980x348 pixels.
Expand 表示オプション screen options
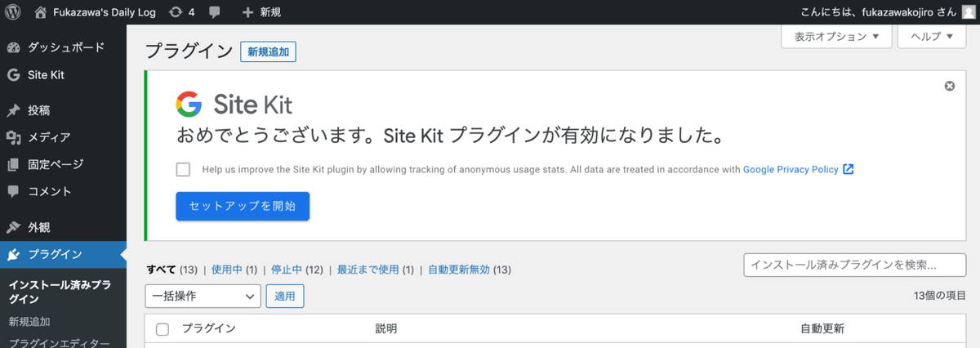click(x=836, y=36)
